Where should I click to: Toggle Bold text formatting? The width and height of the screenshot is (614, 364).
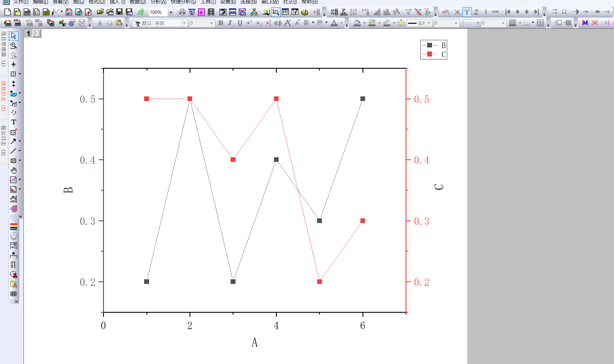(221, 23)
